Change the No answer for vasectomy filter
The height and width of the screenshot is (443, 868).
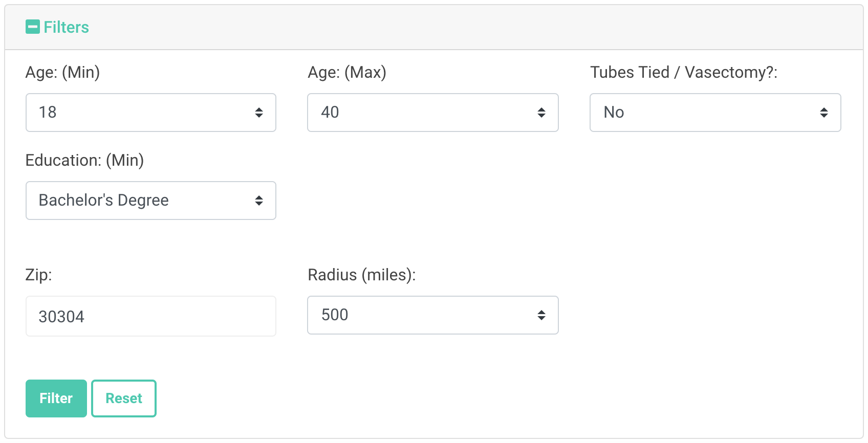(715, 113)
